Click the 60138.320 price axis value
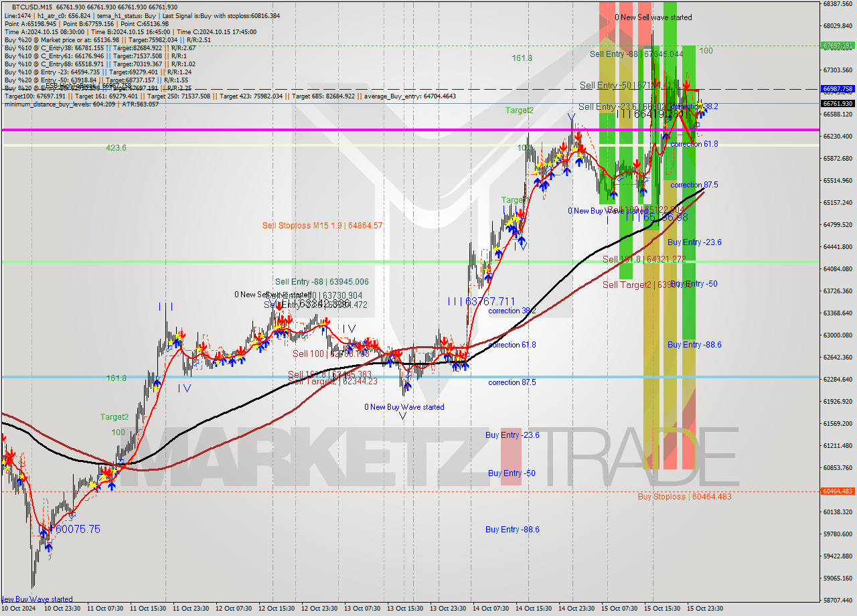 (837, 512)
